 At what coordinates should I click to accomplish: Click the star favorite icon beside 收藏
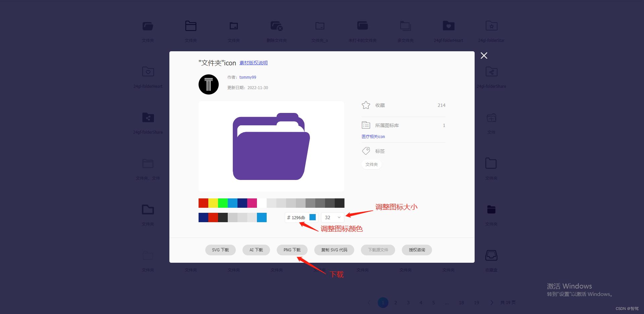coord(366,105)
